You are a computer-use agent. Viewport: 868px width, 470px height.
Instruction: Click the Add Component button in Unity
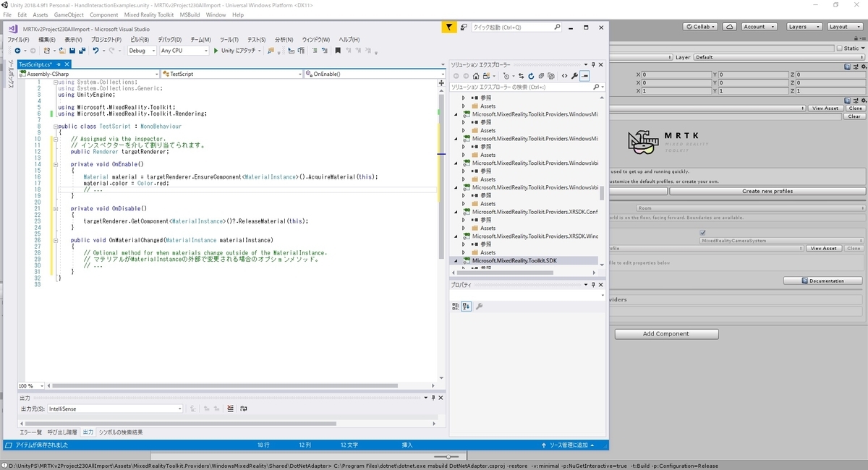coord(666,334)
